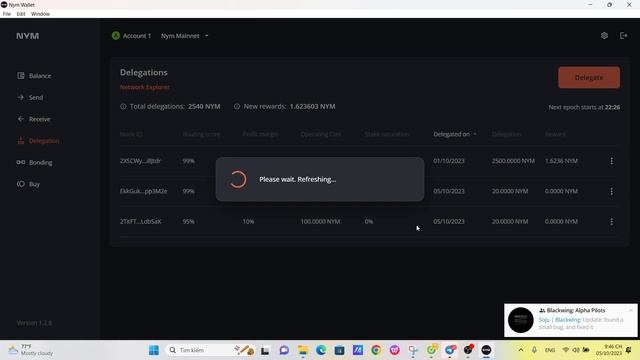Close the Telegram notification popup
Viewport: 640px width, 360px height.
click(631, 310)
